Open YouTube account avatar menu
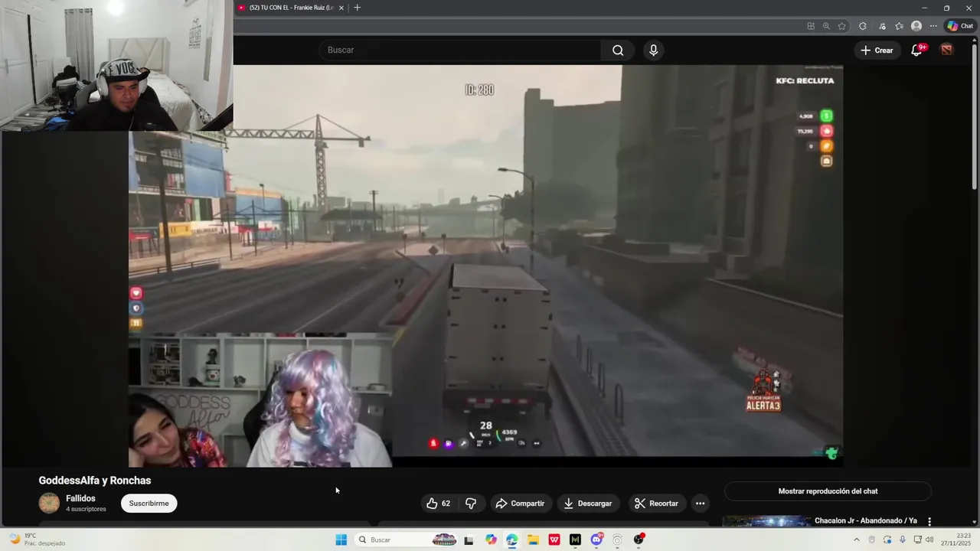 point(947,51)
